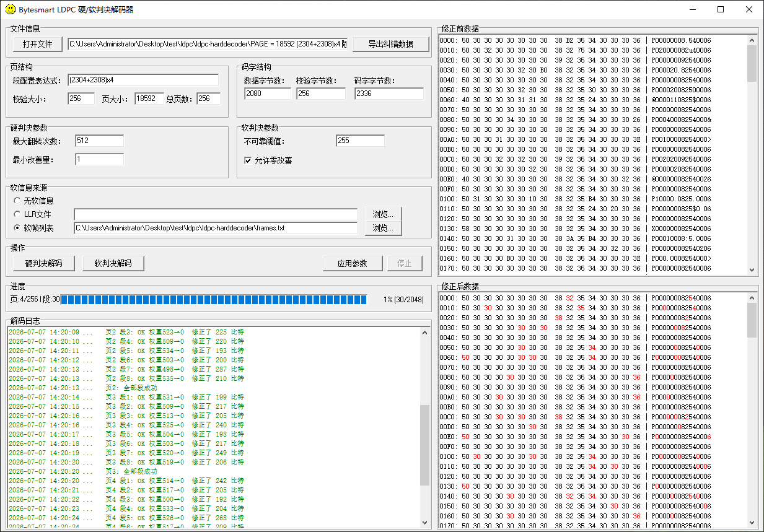Image resolution: width=764 pixels, height=532 pixels.
Task: Select the 无软信息 radio option
Action: 17,201
